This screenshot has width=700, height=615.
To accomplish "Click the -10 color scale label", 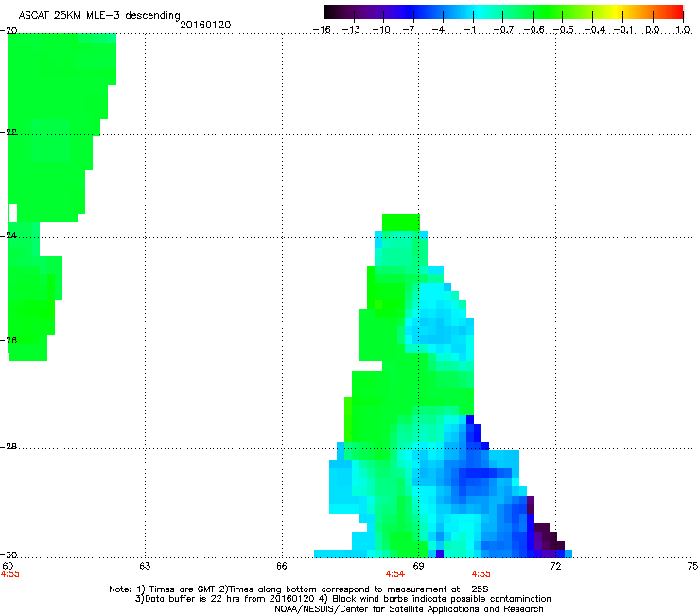I will pos(381,30).
